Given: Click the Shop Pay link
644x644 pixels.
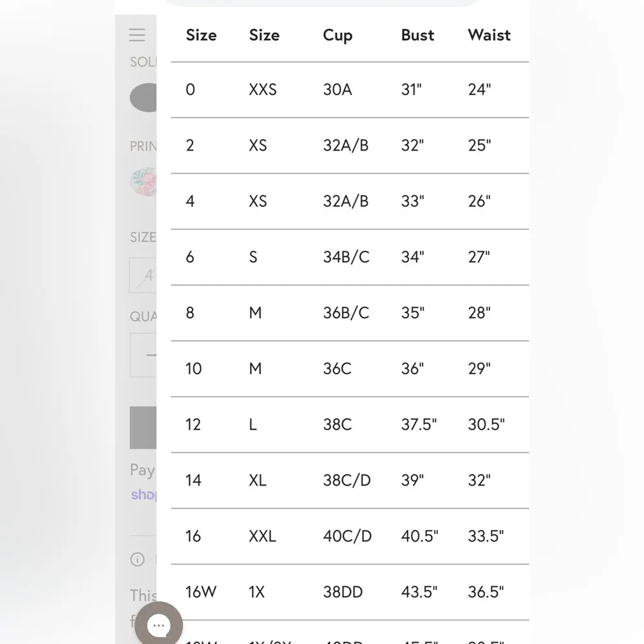Looking at the screenshot, I should pyautogui.click(x=143, y=495).
